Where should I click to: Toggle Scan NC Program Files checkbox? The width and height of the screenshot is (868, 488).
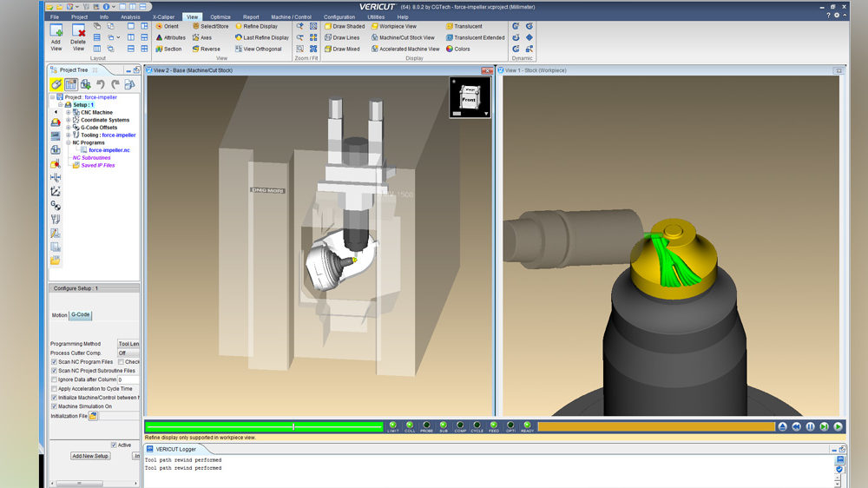click(54, 362)
